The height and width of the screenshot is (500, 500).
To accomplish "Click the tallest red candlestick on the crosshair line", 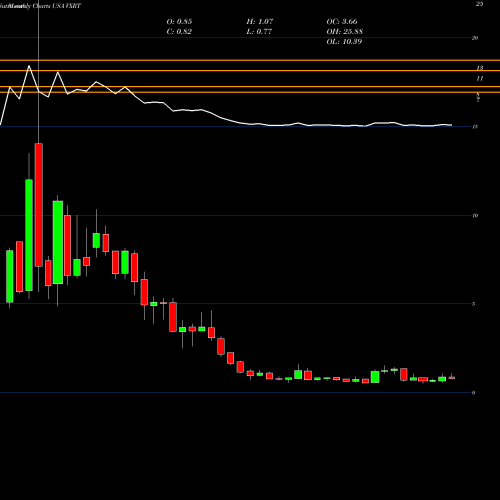I will coord(39,205).
